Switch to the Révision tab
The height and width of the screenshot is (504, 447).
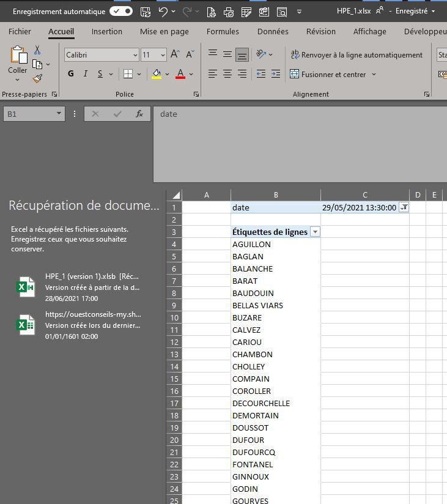[320, 32]
